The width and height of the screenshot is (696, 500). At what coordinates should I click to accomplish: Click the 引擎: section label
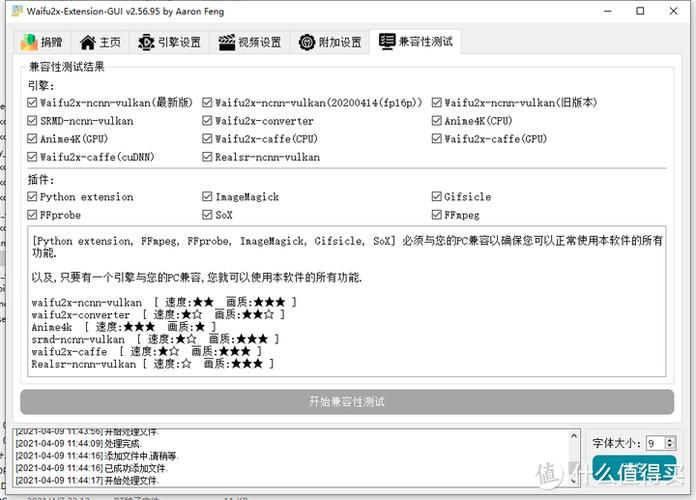tap(41, 85)
